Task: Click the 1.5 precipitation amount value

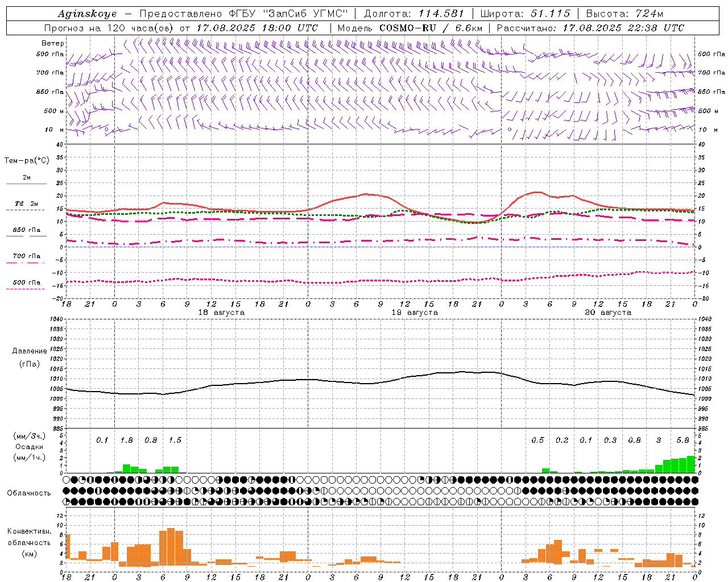Action: coord(175,440)
